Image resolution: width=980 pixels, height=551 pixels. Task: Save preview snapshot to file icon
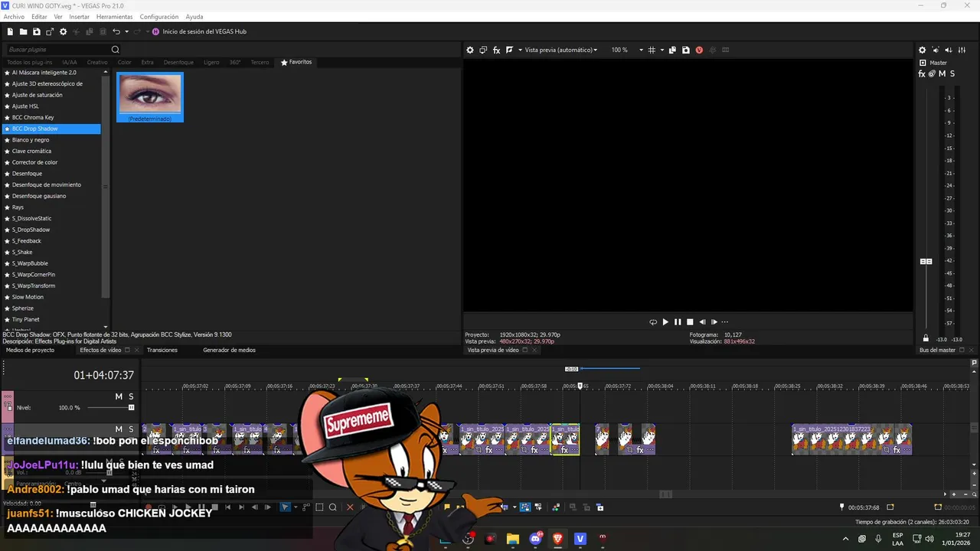(685, 50)
